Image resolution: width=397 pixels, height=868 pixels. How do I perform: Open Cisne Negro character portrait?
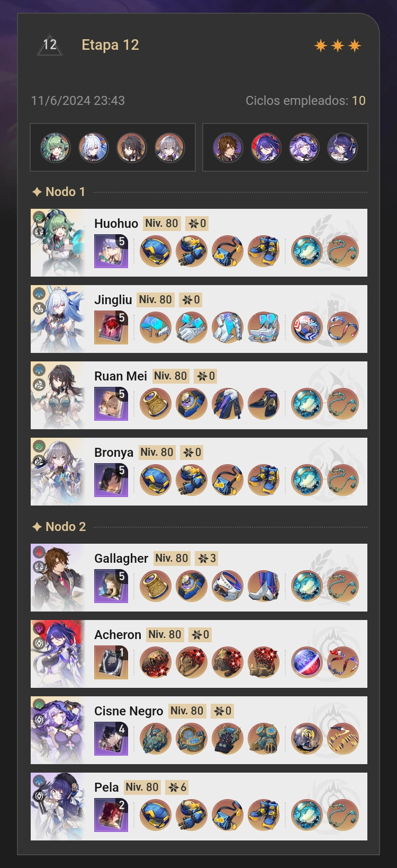pyautogui.click(x=58, y=730)
